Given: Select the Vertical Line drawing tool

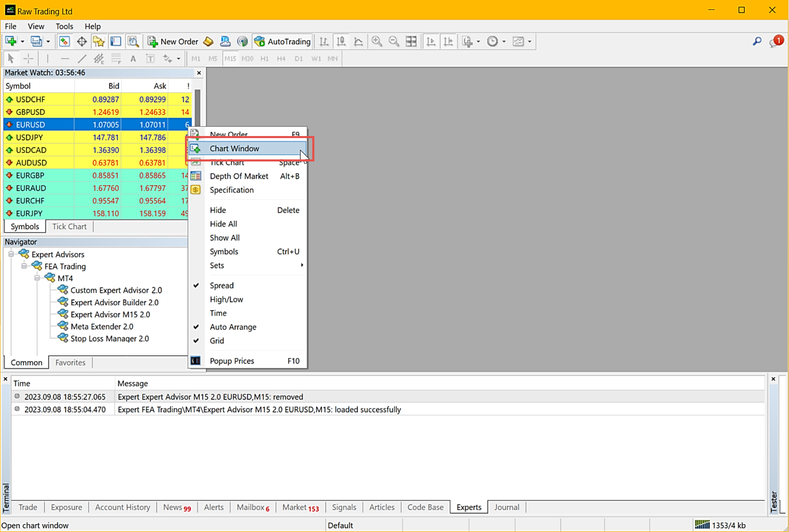Looking at the screenshot, I should (48, 58).
